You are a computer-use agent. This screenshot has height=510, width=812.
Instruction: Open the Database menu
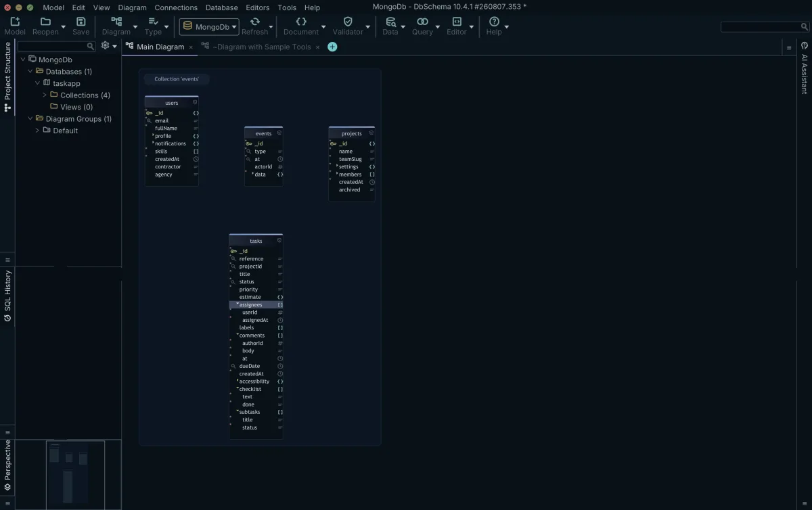(222, 7)
